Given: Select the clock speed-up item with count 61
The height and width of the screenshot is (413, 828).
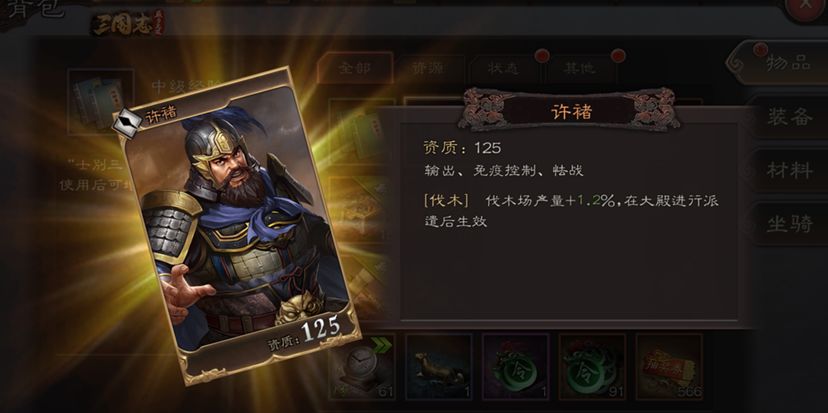Looking at the screenshot, I should (x=362, y=367).
